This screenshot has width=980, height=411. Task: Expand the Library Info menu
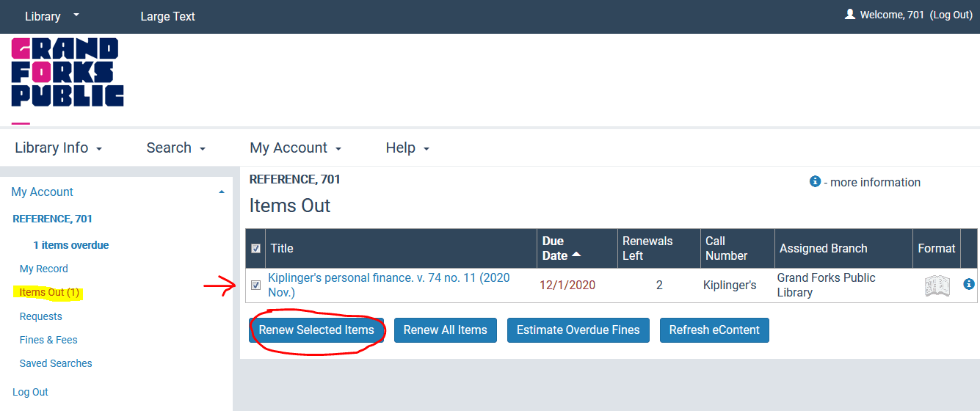coord(58,148)
